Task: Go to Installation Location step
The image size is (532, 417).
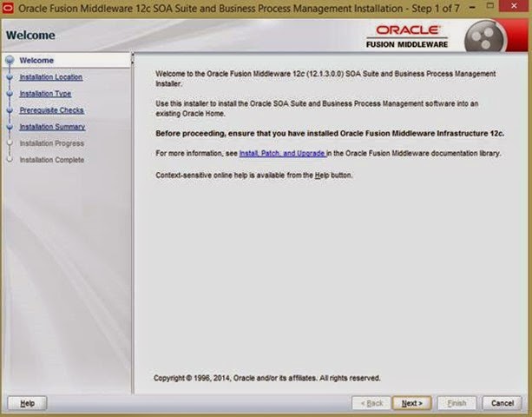Action: (x=51, y=77)
